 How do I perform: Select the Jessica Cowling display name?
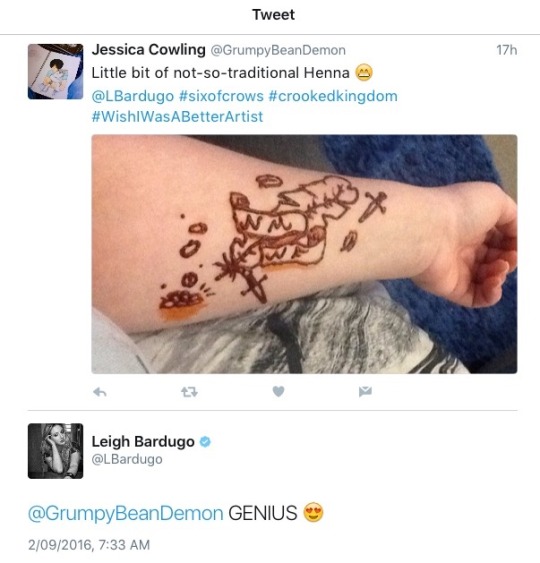pos(149,50)
